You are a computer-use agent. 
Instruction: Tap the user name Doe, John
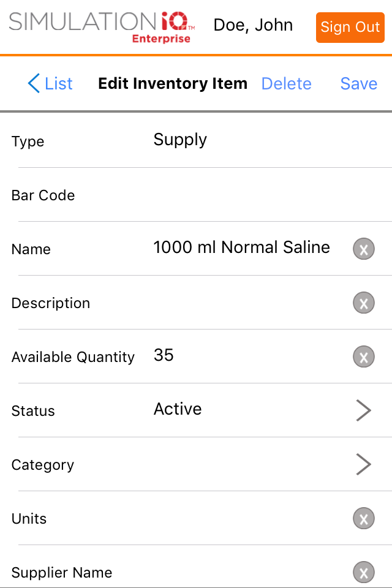pyautogui.click(x=253, y=26)
